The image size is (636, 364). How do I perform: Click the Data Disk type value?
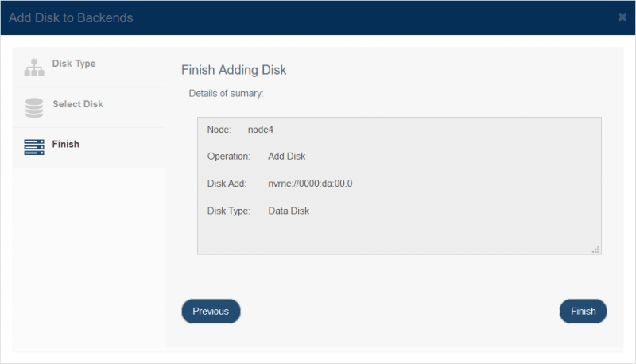pyautogui.click(x=289, y=211)
